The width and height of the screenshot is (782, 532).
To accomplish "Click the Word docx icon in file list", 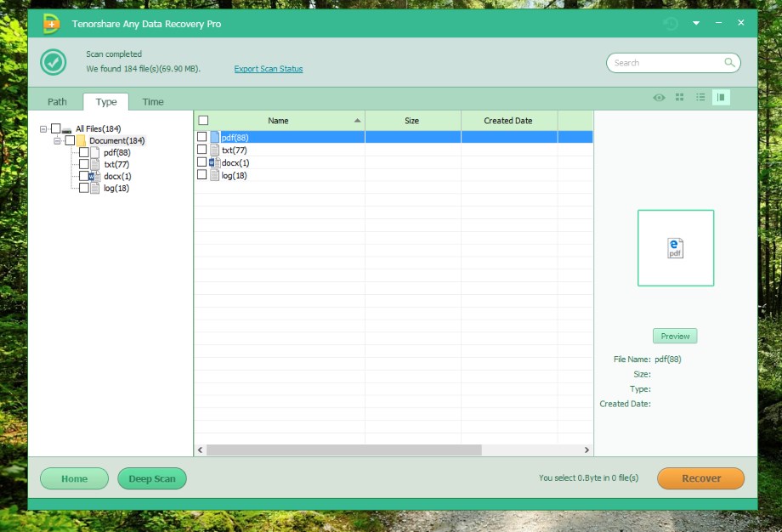I will 214,162.
